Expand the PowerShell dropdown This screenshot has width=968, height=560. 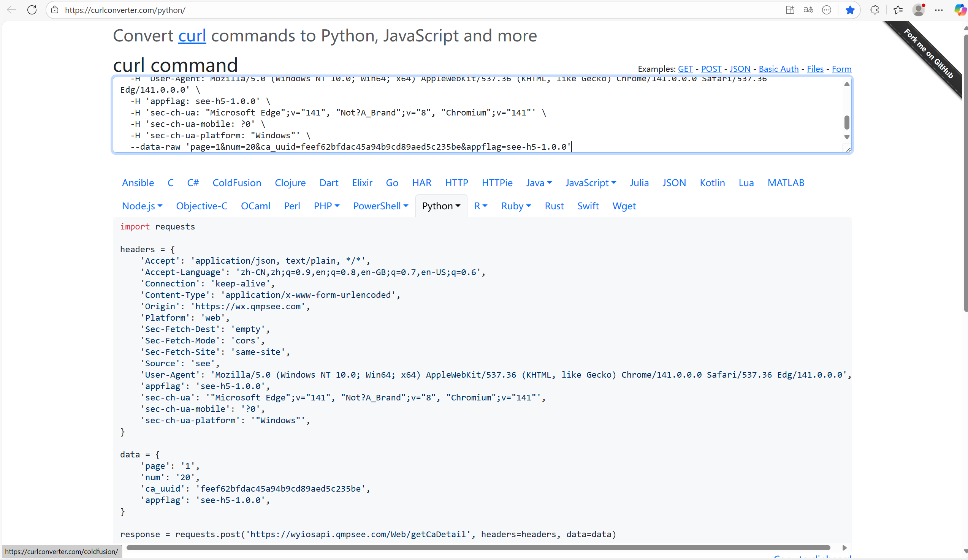(380, 206)
